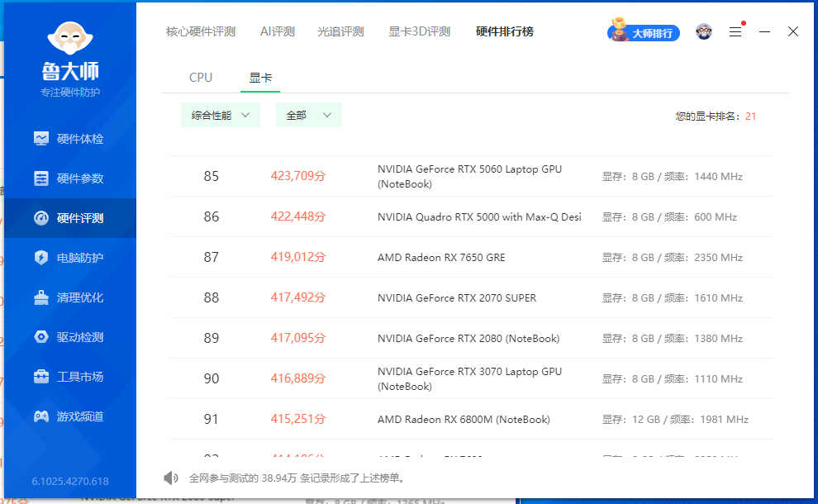Screen dimensions: 818x504
Task: Click the user avatar icon
Action: tap(704, 32)
